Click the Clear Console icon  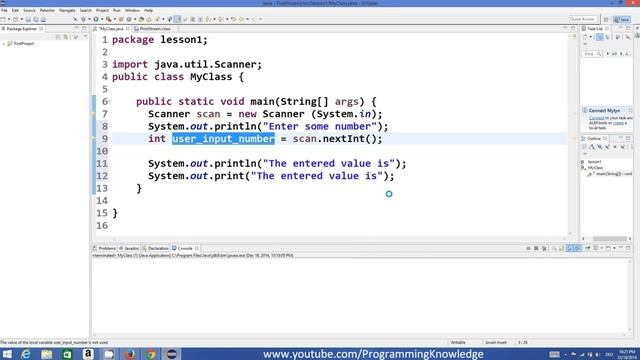pos(554,248)
